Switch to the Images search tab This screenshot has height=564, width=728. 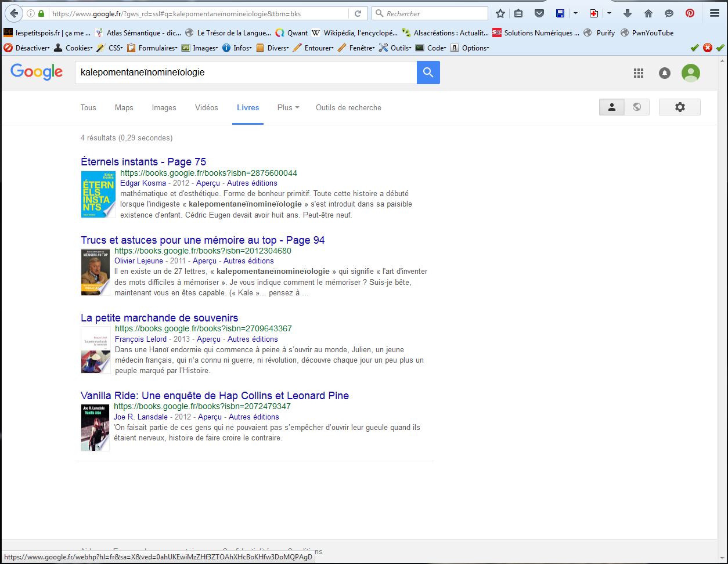pyautogui.click(x=164, y=107)
